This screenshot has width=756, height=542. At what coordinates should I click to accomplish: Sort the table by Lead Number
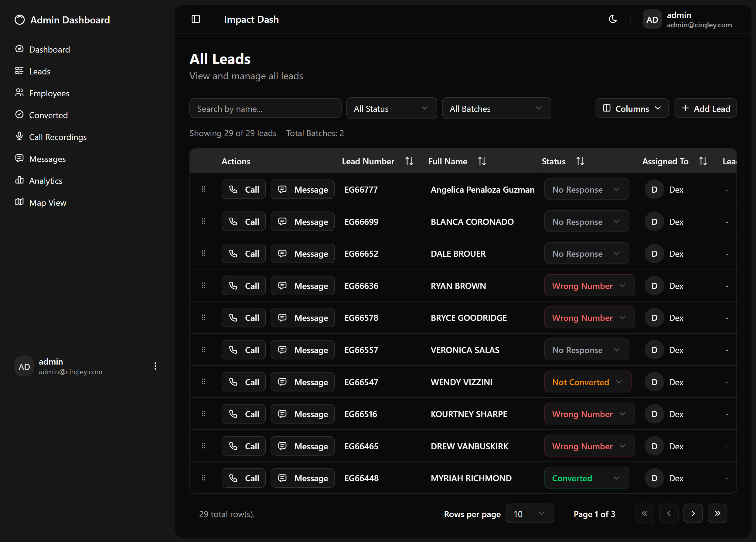tap(409, 161)
